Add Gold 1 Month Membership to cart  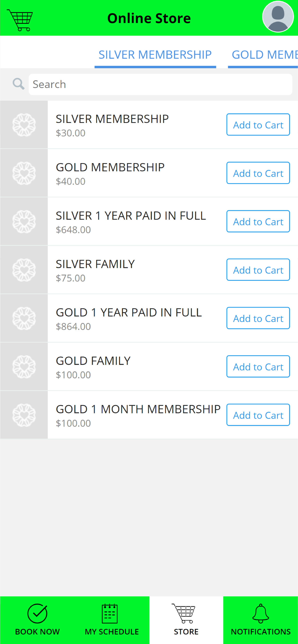[258, 415]
